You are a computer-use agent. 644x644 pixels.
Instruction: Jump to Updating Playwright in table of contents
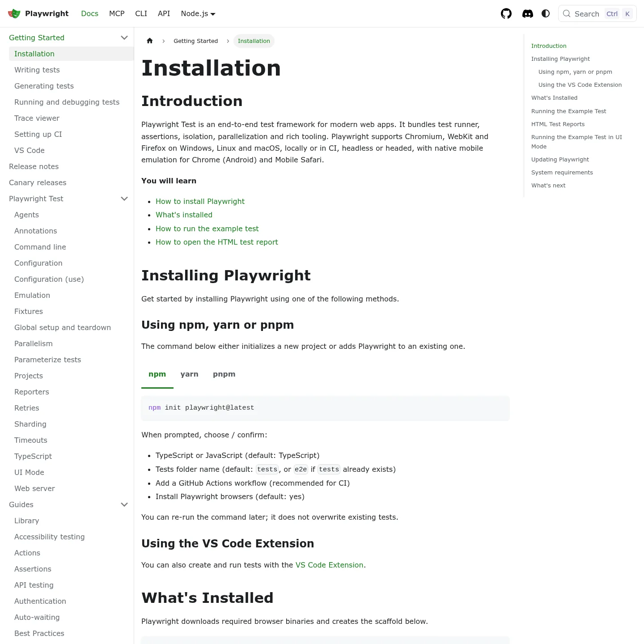coord(560,159)
